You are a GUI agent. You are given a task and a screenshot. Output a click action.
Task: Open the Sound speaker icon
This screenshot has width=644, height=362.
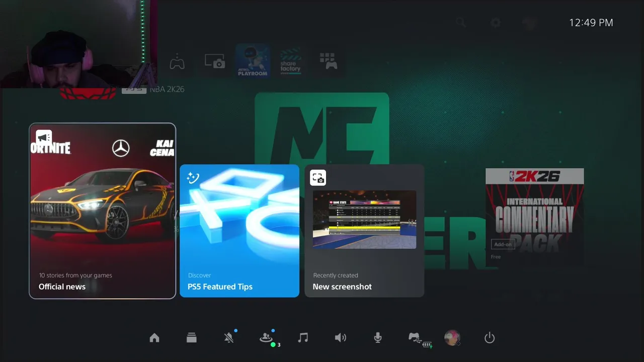click(341, 338)
